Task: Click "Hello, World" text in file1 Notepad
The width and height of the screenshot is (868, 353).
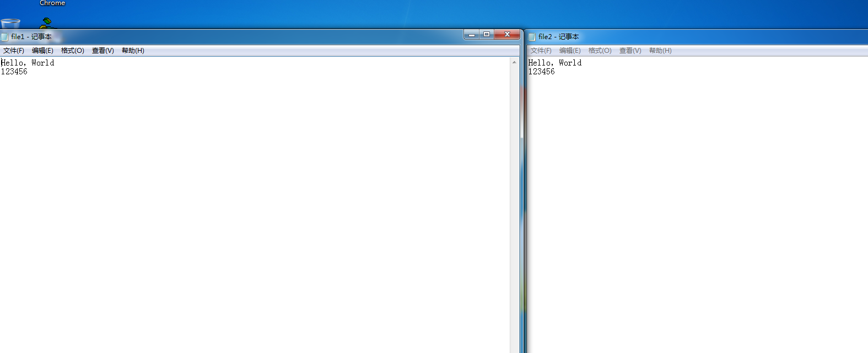Action: click(28, 63)
